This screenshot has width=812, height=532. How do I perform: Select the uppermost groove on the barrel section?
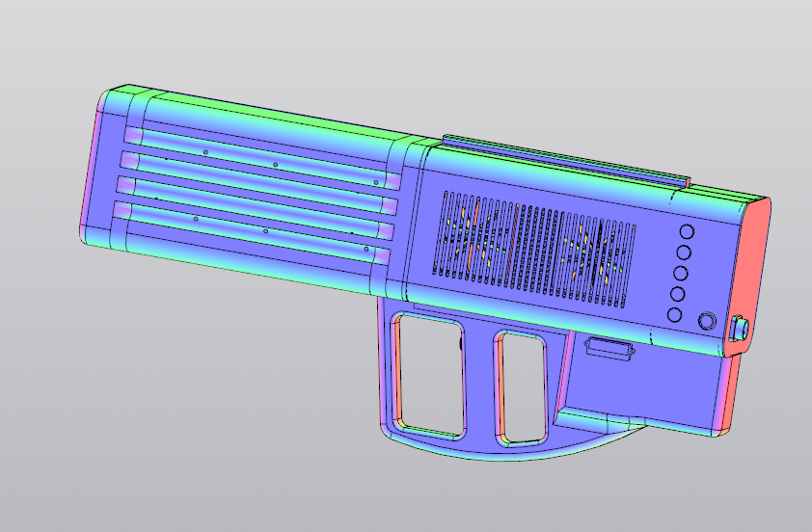263,158
